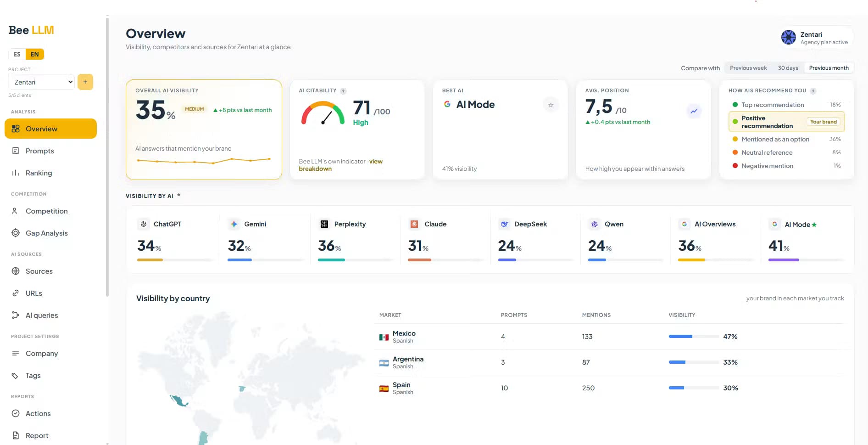Select EN language toggle
This screenshot has width=868, height=445.
point(35,54)
